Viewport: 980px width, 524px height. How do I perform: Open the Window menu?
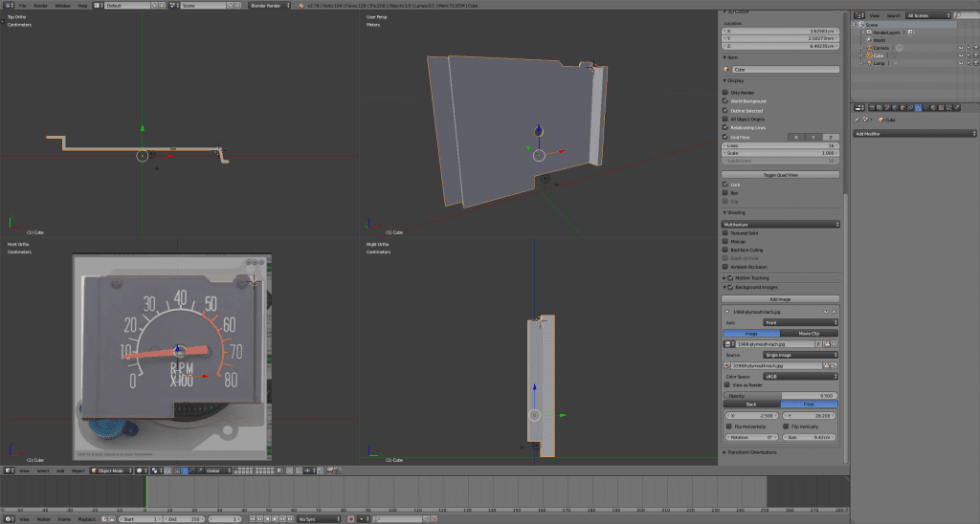[x=62, y=5]
